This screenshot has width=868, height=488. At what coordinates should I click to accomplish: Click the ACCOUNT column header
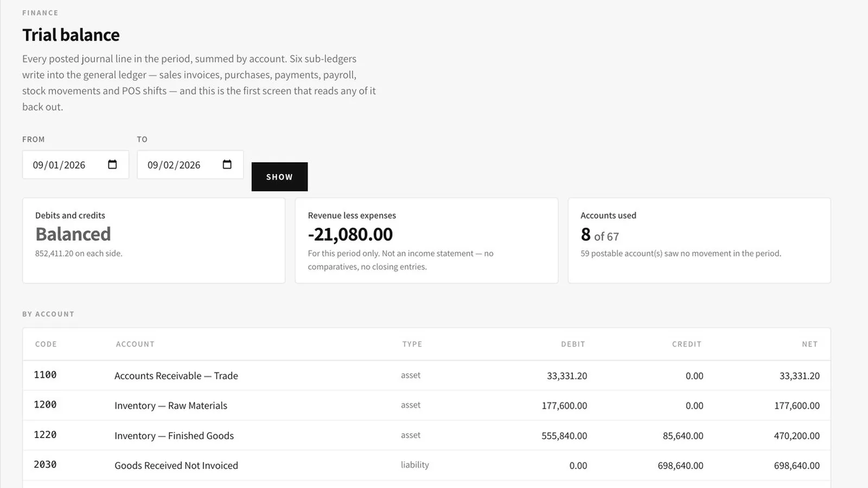click(135, 344)
